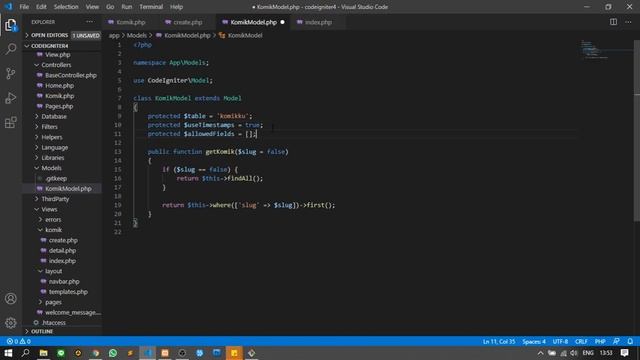Show hidden system tray icons
The image size is (640, 360).
540,353
